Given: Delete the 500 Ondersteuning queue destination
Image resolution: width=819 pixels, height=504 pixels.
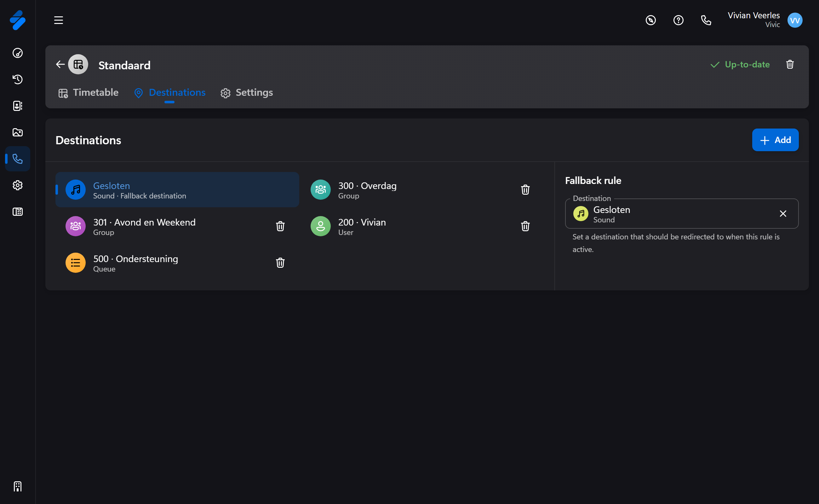Looking at the screenshot, I should 280,263.
